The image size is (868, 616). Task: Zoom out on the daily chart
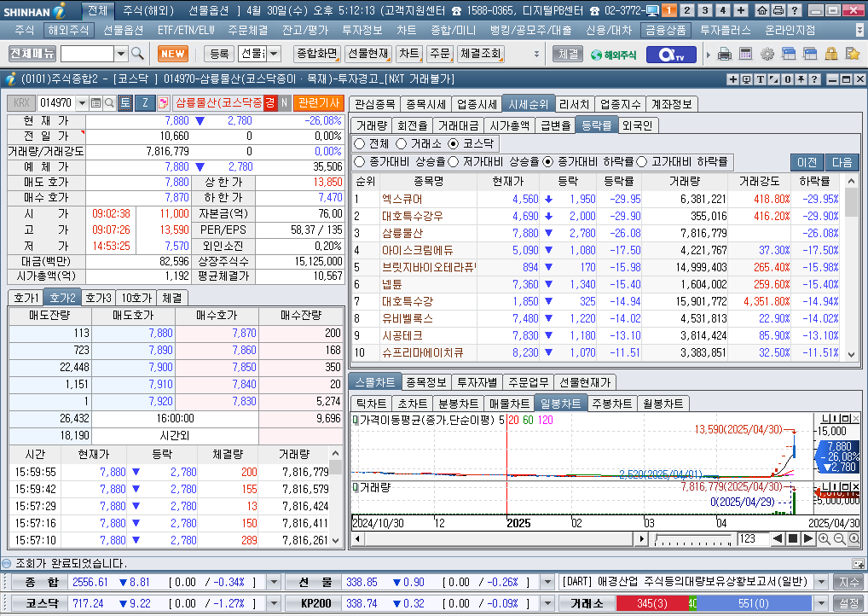[839, 538]
